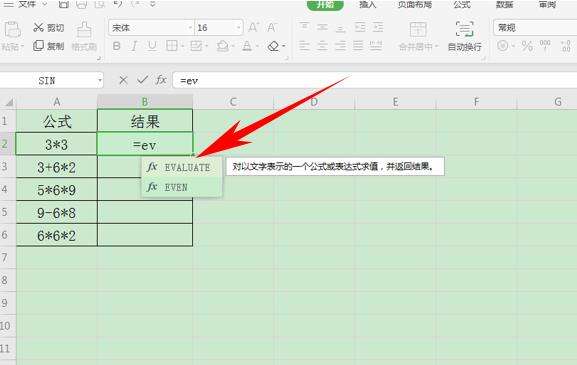Viewport: 577px width, 365px height.
Task: Open the font size 16 dropdown
Action: (x=238, y=28)
